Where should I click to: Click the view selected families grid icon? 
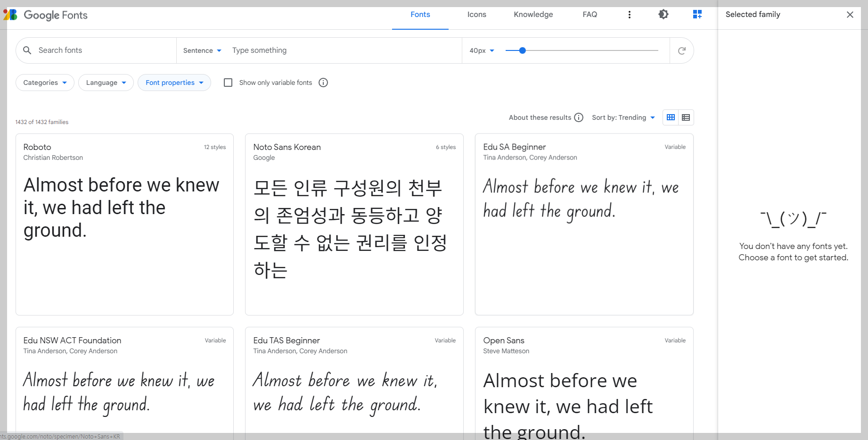pyautogui.click(x=697, y=14)
